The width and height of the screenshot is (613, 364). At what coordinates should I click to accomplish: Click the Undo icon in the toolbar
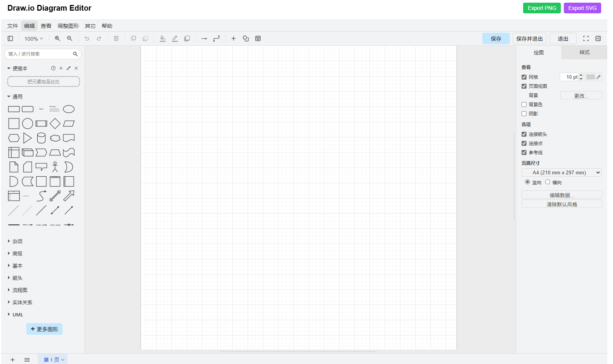[x=87, y=38]
